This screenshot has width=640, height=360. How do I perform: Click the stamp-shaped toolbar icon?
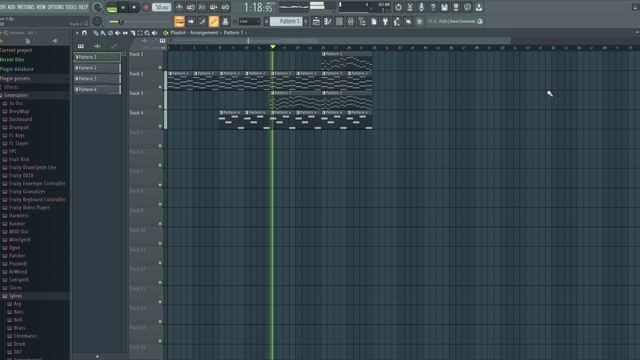coord(225,21)
